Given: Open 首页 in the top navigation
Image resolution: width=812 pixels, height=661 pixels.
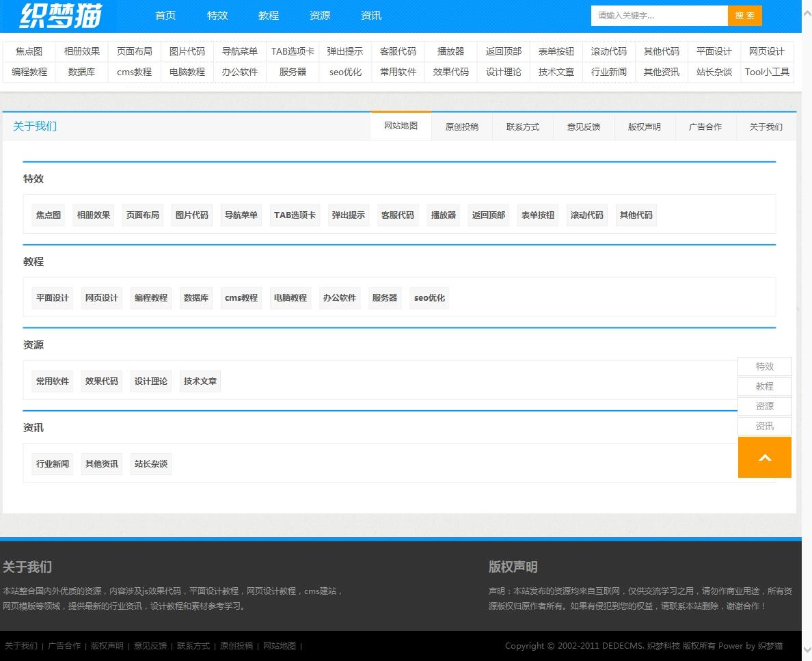Looking at the screenshot, I should tap(165, 16).
